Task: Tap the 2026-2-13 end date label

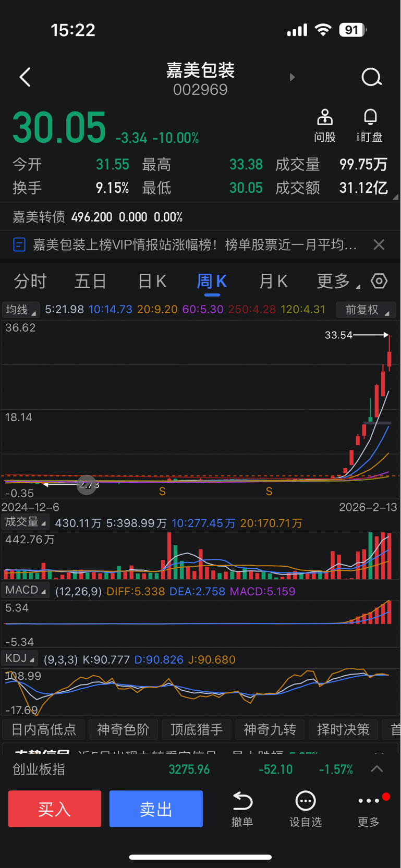Action: point(368,507)
